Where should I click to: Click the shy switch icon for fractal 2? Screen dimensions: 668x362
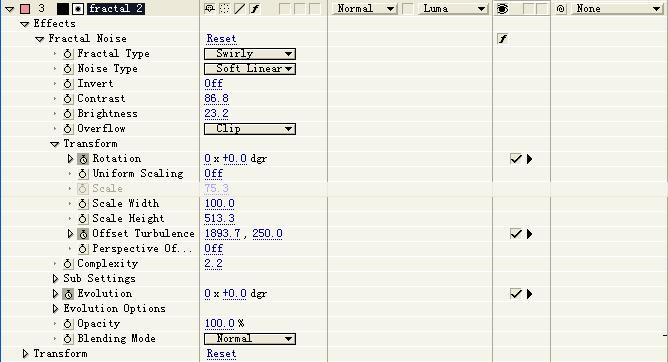[x=210, y=9]
